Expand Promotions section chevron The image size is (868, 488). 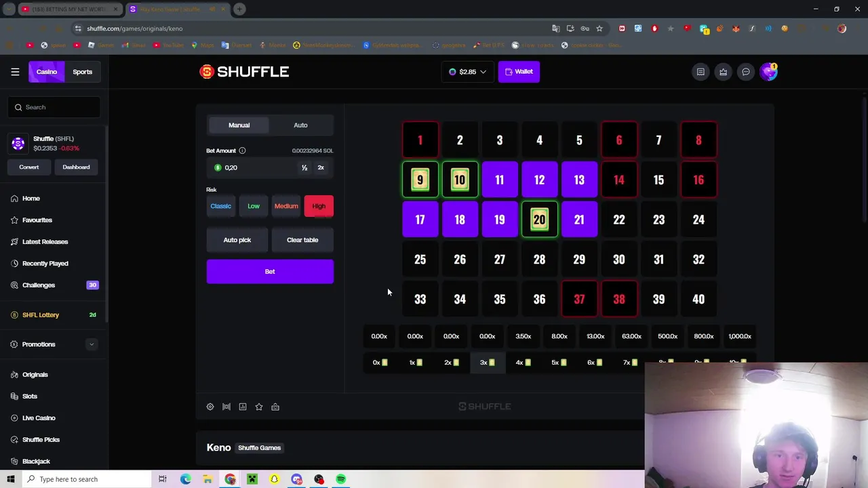pos(92,344)
